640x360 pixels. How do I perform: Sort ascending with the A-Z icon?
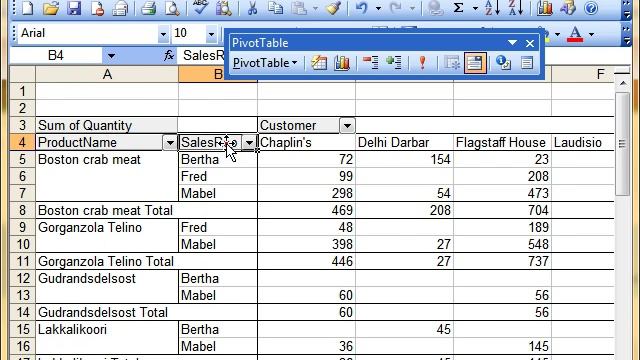pyautogui.click(x=492, y=7)
